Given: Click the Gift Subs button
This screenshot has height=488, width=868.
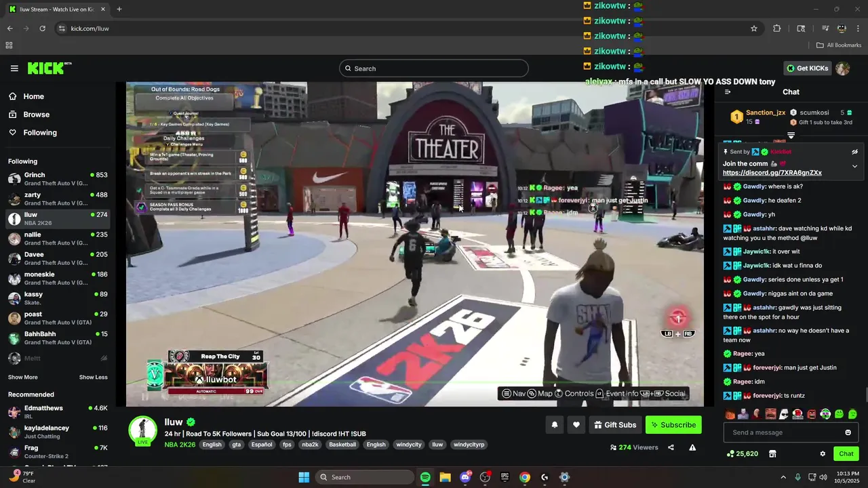Looking at the screenshot, I should point(615,425).
